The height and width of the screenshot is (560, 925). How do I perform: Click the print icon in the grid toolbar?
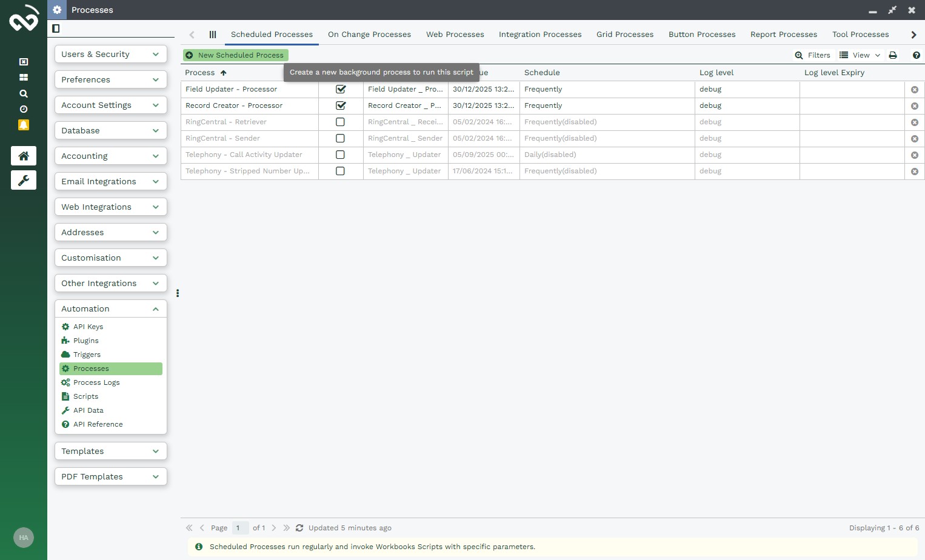[893, 55]
